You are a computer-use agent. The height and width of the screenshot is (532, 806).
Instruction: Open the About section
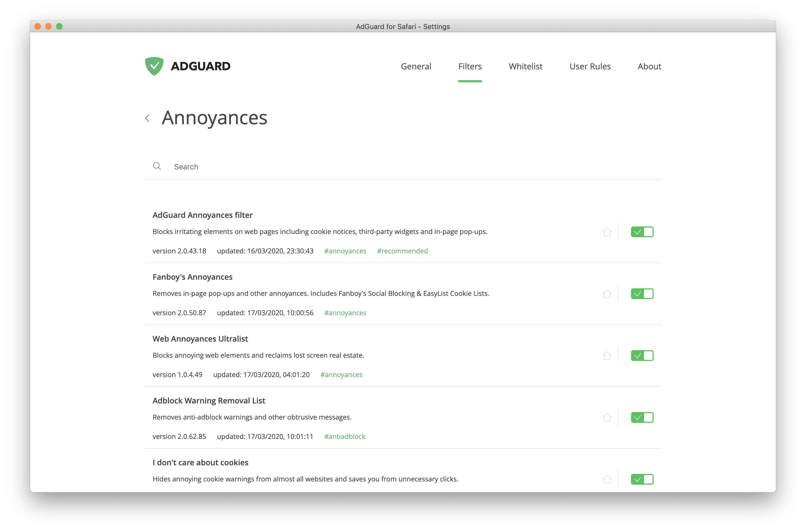[649, 66]
